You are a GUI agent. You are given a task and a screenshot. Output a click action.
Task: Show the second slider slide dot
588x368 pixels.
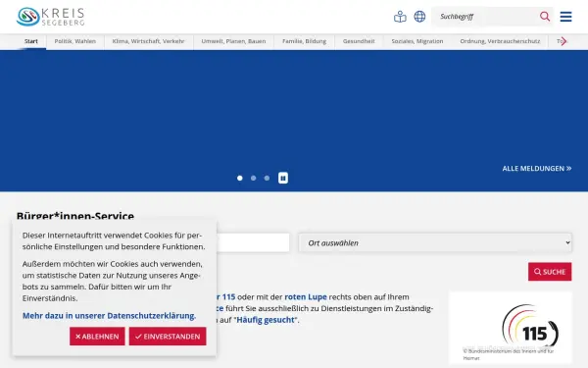(x=254, y=178)
